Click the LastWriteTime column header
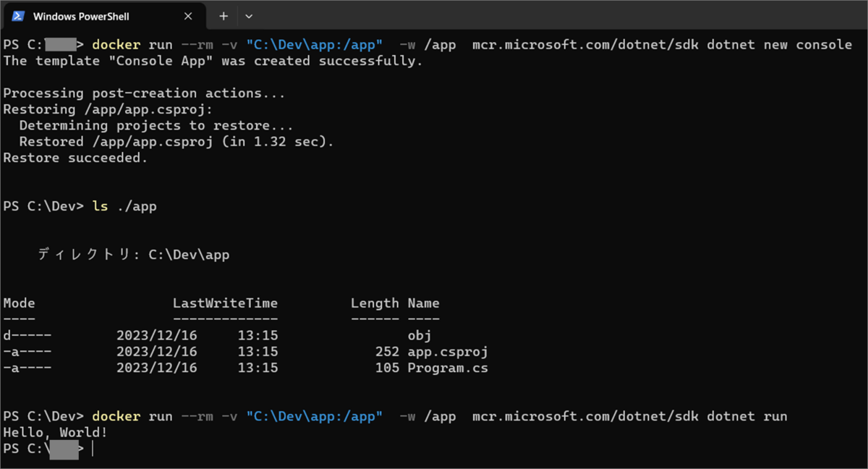 pos(225,303)
